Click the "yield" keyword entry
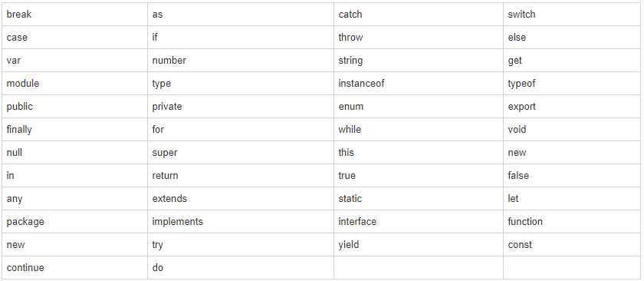 tap(349, 245)
